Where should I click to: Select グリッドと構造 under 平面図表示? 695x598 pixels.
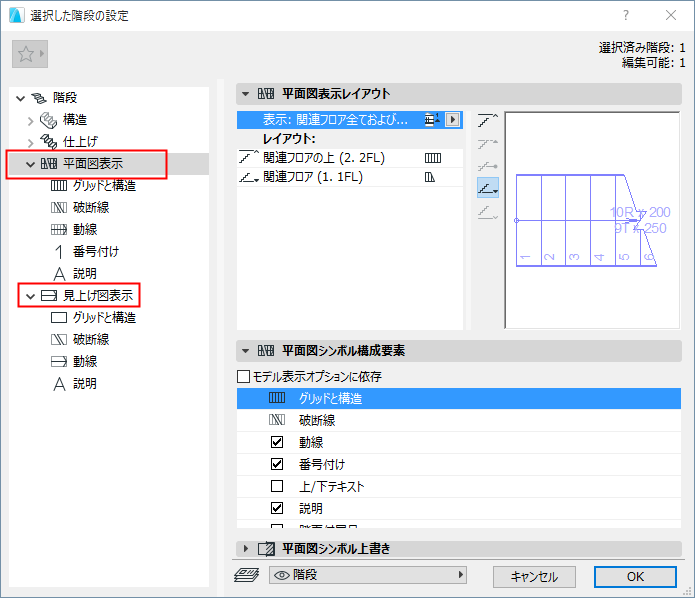(105, 185)
